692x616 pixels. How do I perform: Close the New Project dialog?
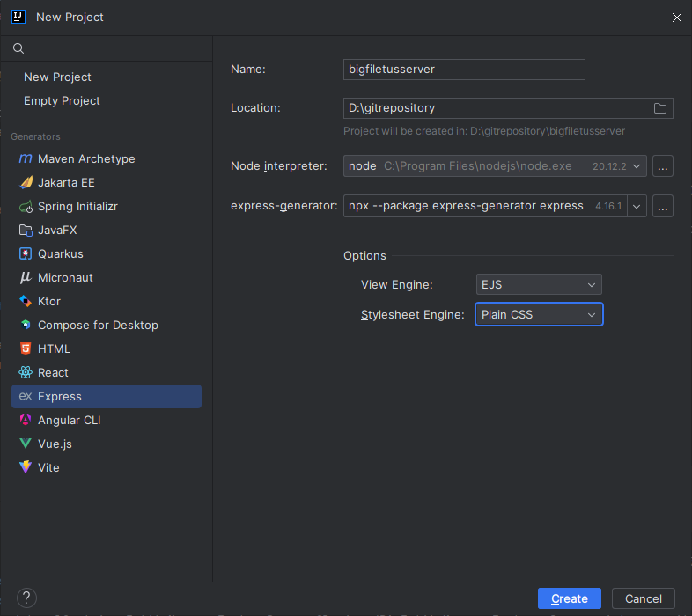[676, 18]
